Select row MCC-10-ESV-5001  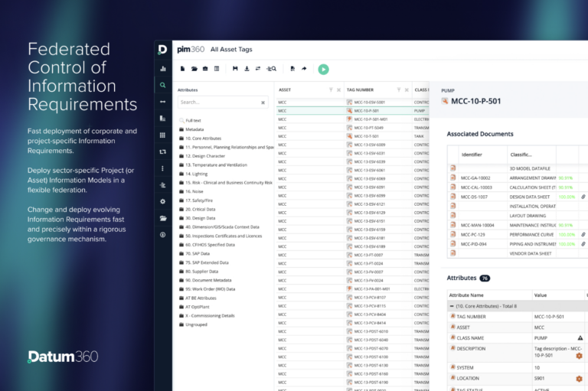click(352, 103)
